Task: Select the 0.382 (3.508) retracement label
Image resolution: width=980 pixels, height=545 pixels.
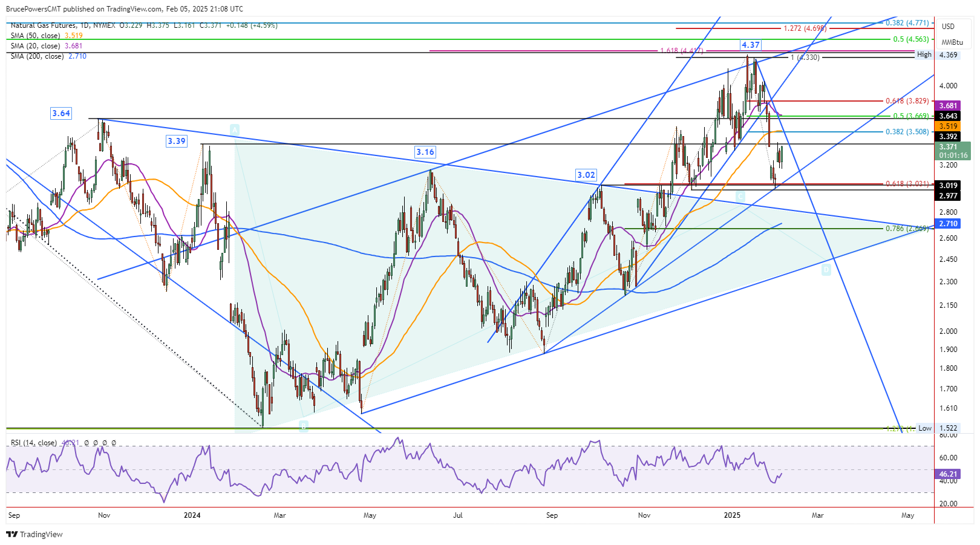Action: tap(907, 131)
